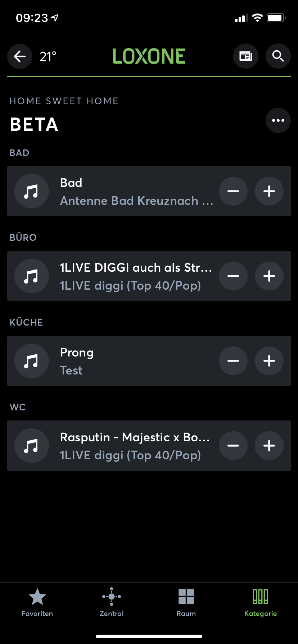The height and width of the screenshot is (644, 298).
Task: Tap the music note icon in WC
Action: click(x=31, y=446)
